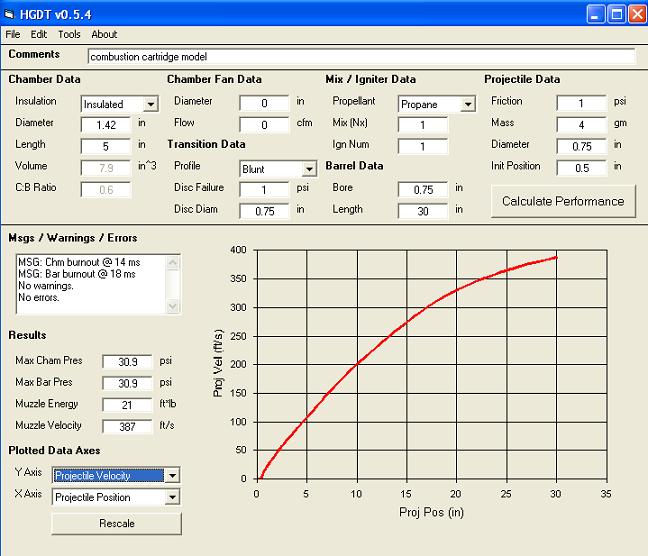The height and width of the screenshot is (556, 648).
Task: Click the Comments text field
Action: click(360, 57)
